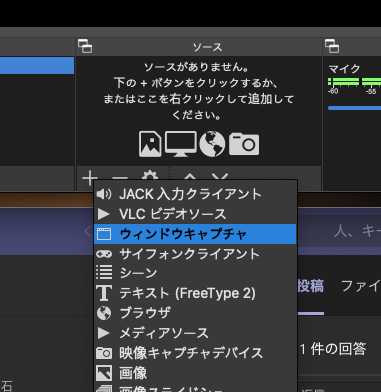
Task: Select JACK 入力クライアント menu entry
Action: click(195, 194)
